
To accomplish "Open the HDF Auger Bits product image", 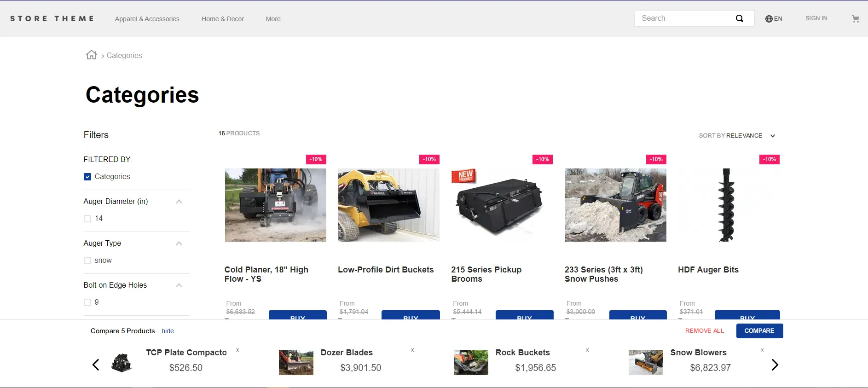I will coord(729,205).
